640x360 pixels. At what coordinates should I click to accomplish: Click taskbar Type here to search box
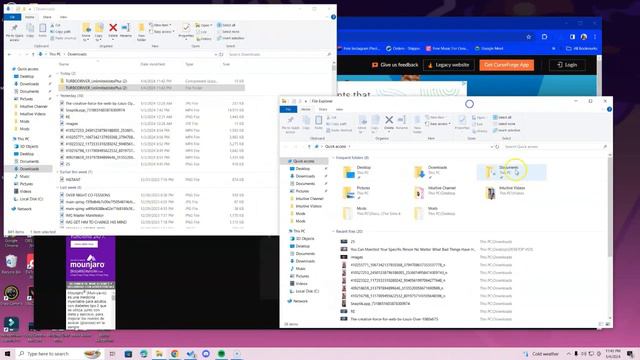(x=59, y=354)
